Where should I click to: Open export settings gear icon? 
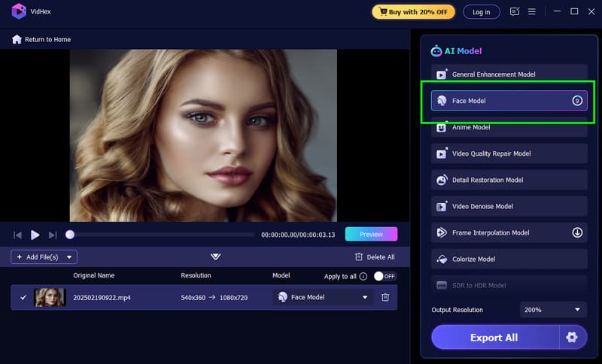pos(572,337)
